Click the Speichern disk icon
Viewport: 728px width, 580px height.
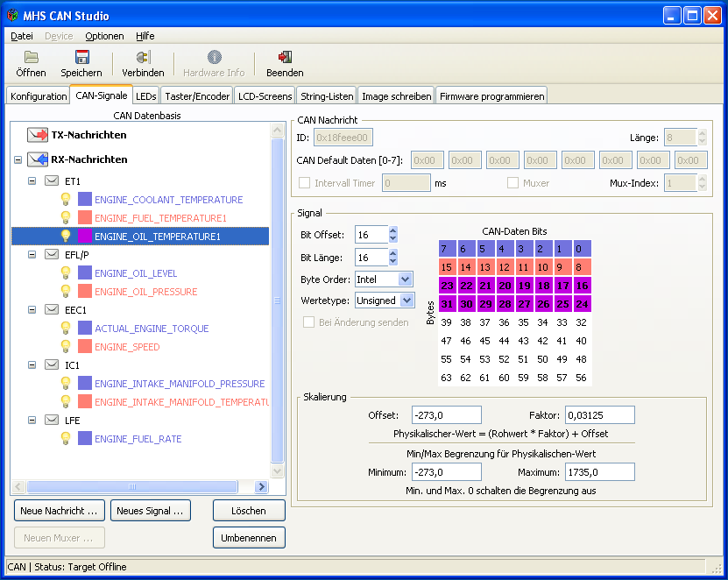coord(81,58)
